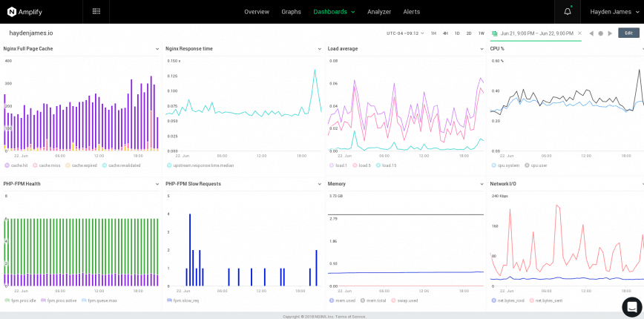This screenshot has height=319, width=644.
Task: Click the Network I/O panel title
Action: tap(503, 184)
